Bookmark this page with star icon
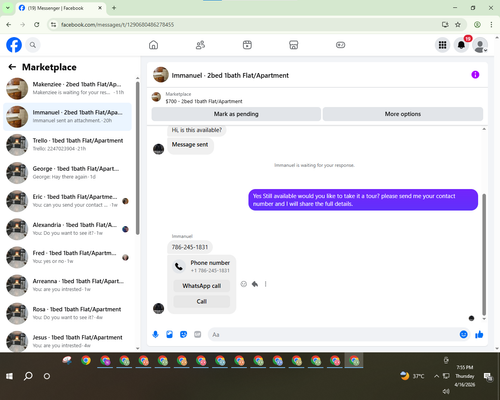The height and width of the screenshot is (400, 500). click(x=458, y=25)
